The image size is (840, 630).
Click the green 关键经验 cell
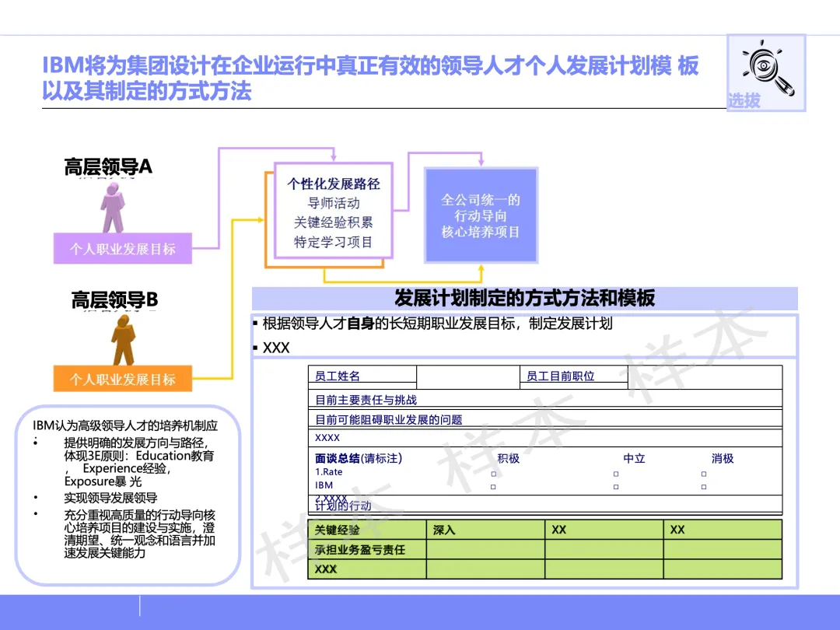pos(367,530)
